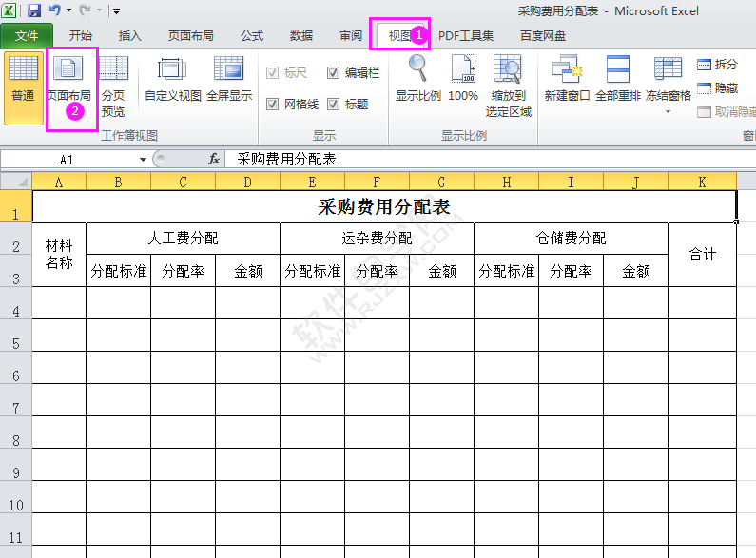Select the 仓储费分配 header cell
Image resolution: width=756 pixels, height=558 pixels.
point(572,238)
